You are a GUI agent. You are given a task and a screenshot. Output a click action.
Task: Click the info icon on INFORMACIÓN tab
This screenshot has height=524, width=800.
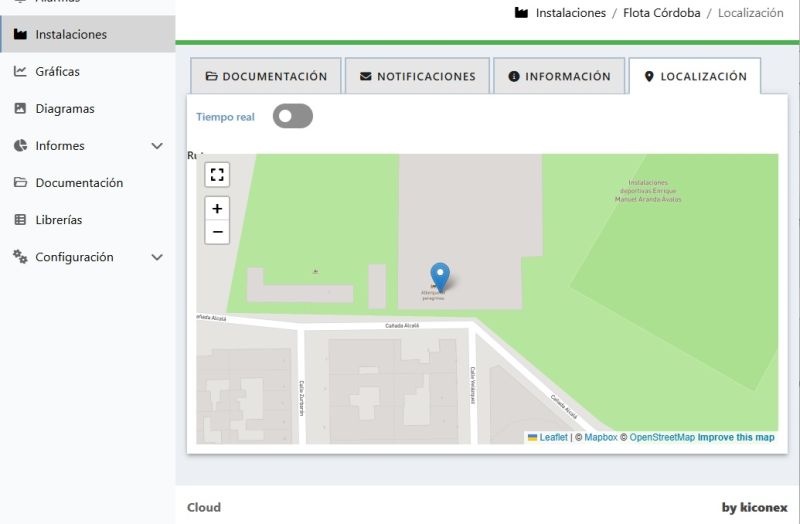click(x=514, y=76)
